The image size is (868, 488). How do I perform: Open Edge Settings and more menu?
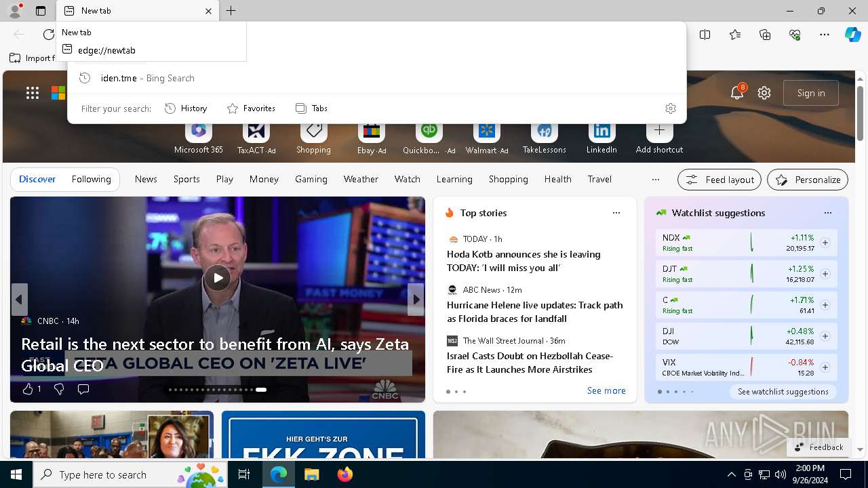pyautogui.click(x=824, y=35)
